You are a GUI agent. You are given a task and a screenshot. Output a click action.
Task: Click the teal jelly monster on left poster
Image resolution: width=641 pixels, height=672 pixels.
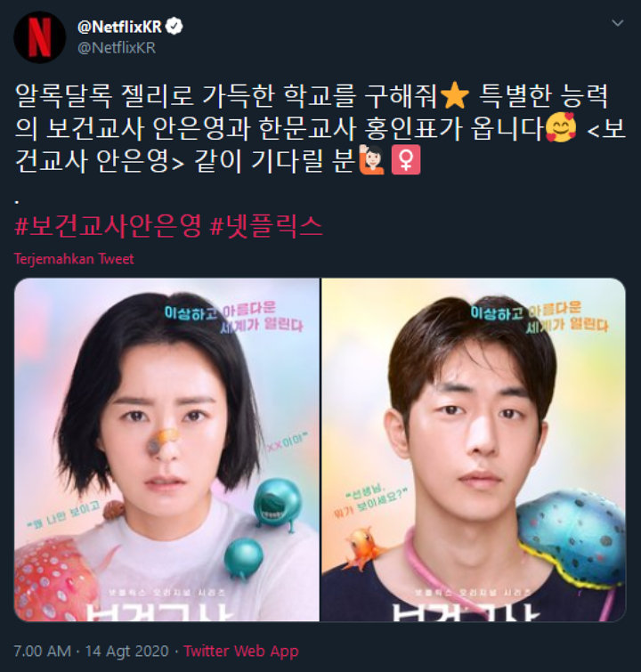(x=277, y=505)
